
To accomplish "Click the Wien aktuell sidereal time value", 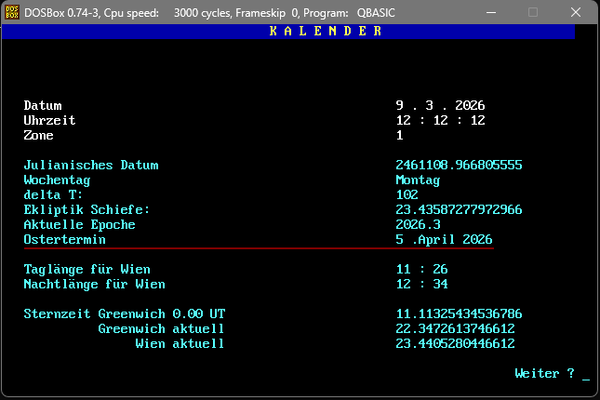I will (455, 344).
